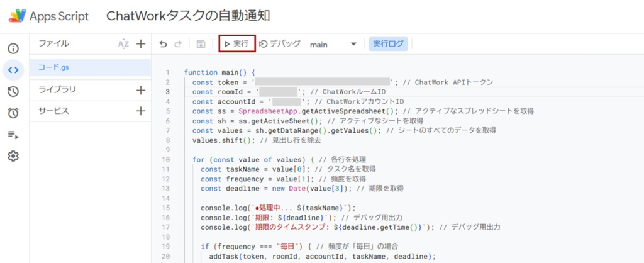Toggle the 実行ログ execution log button
Image resolution: width=644 pixels, height=263 pixels.
(388, 44)
